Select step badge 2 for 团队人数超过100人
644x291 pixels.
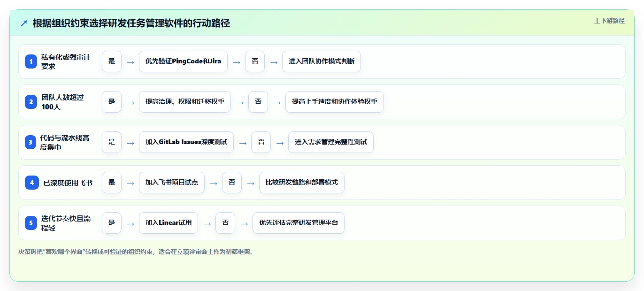pos(31,102)
